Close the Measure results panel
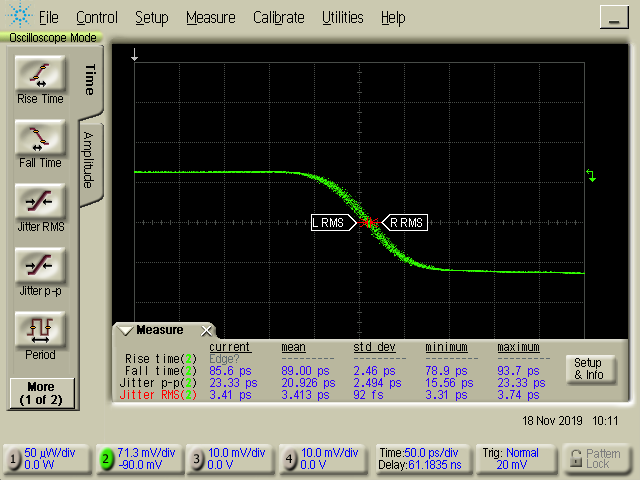 (x=207, y=331)
